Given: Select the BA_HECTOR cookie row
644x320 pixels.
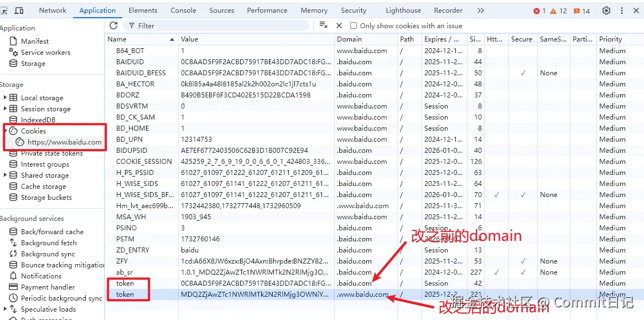Looking at the screenshot, I should [x=374, y=84].
